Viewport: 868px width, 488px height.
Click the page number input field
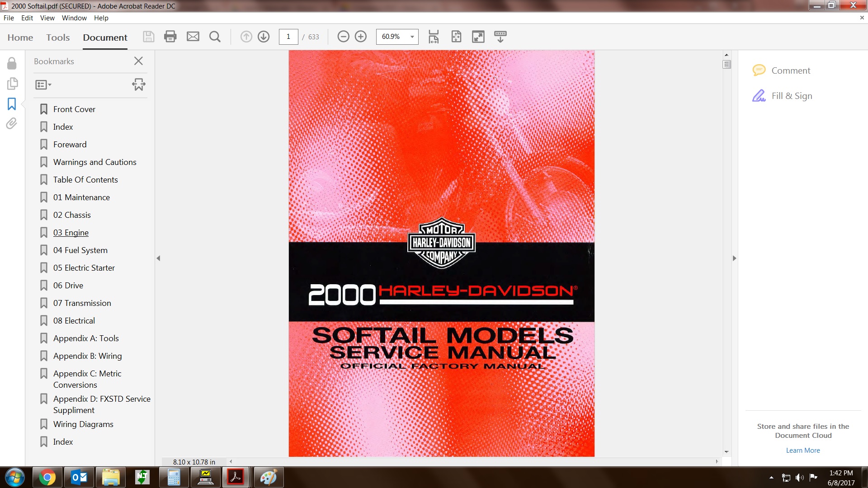click(x=288, y=37)
